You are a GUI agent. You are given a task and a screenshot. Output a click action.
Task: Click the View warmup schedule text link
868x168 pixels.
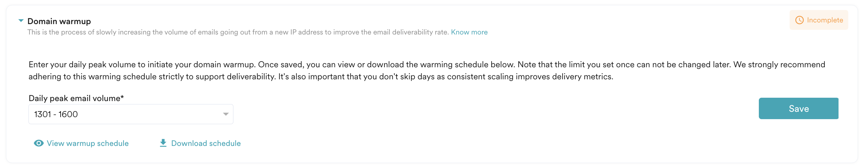88,144
